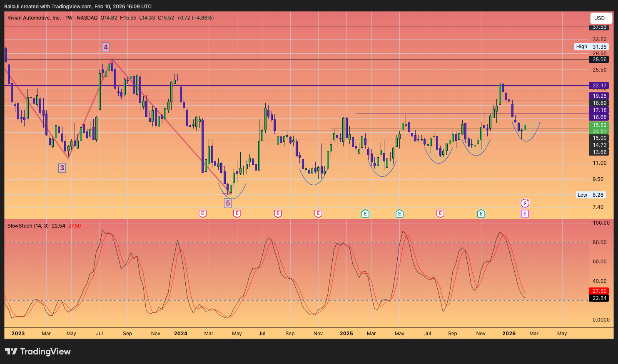Click the open price O14.82 in the legend

click(x=109, y=18)
